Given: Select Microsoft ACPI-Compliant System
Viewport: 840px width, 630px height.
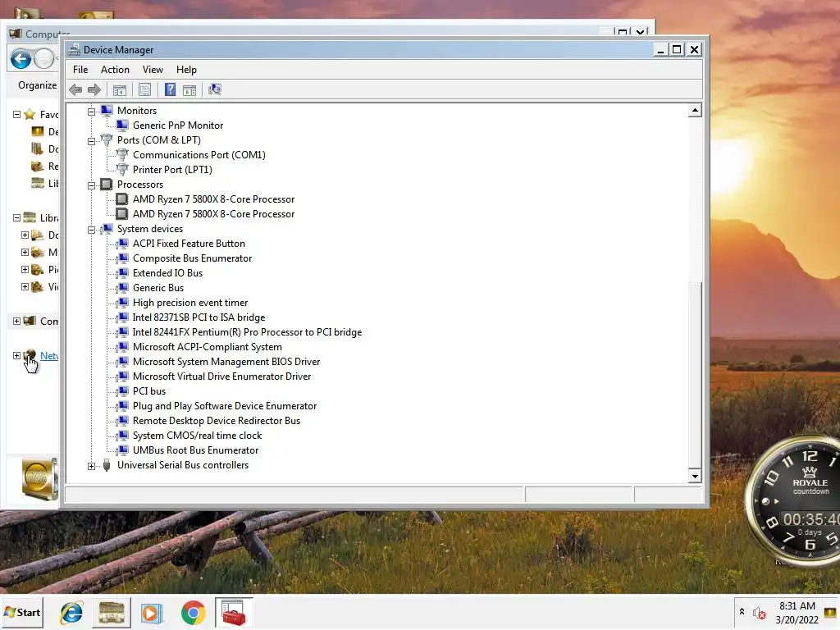Looking at the screenshot, I should (x=208, y=347).
